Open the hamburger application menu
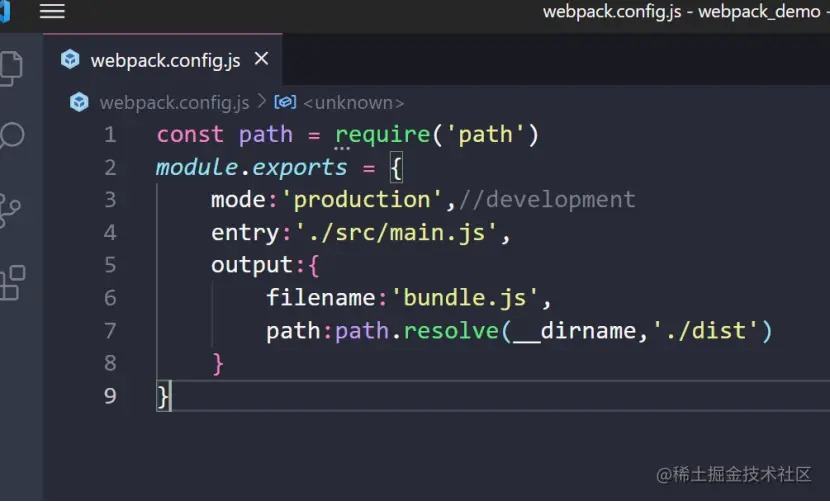The height and width of the screenshot is (502, 830). [52, 11]
